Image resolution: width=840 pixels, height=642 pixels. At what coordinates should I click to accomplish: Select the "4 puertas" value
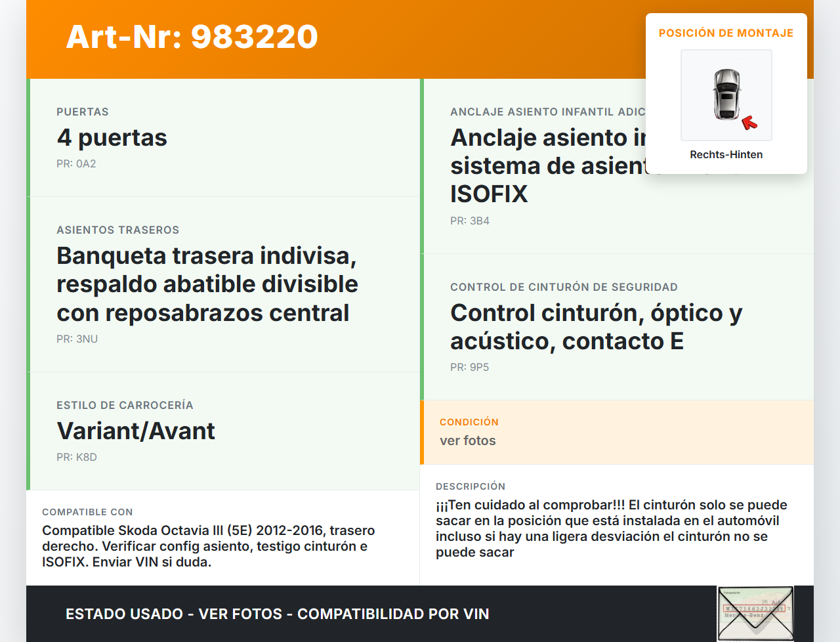click(112, 138)
